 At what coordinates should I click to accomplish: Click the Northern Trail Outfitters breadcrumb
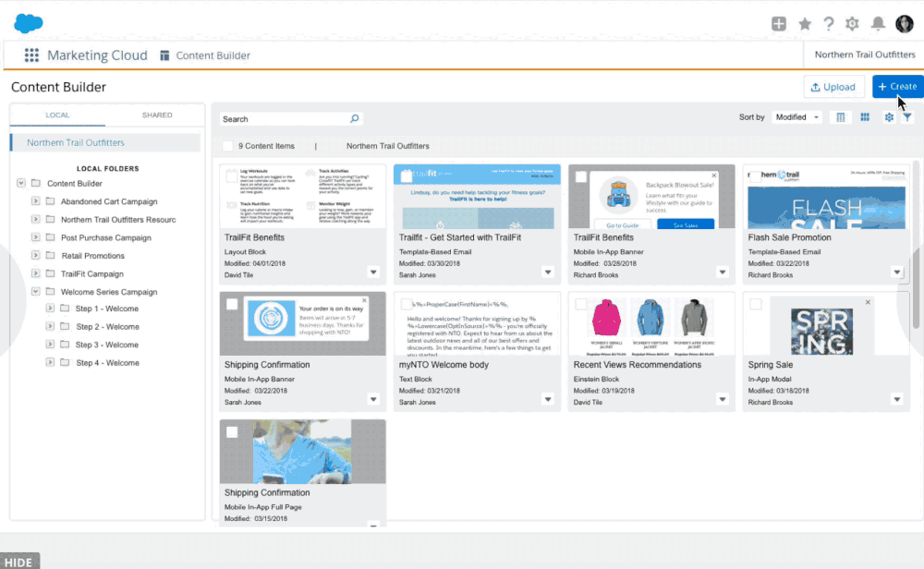388,146
